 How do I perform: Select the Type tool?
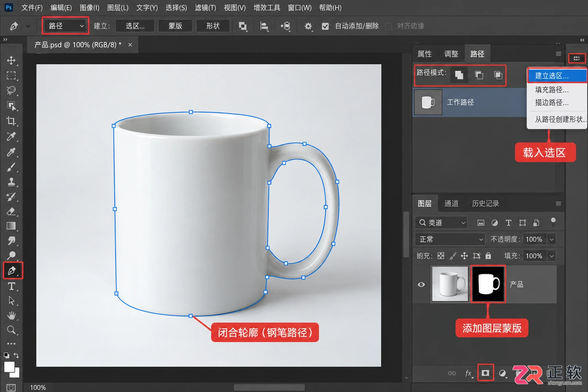click(11, 286)
